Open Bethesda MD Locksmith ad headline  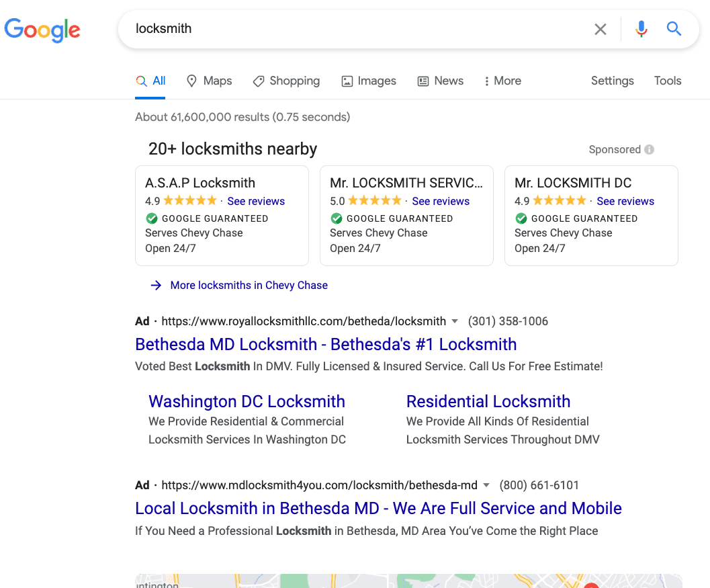click(326, 344)
